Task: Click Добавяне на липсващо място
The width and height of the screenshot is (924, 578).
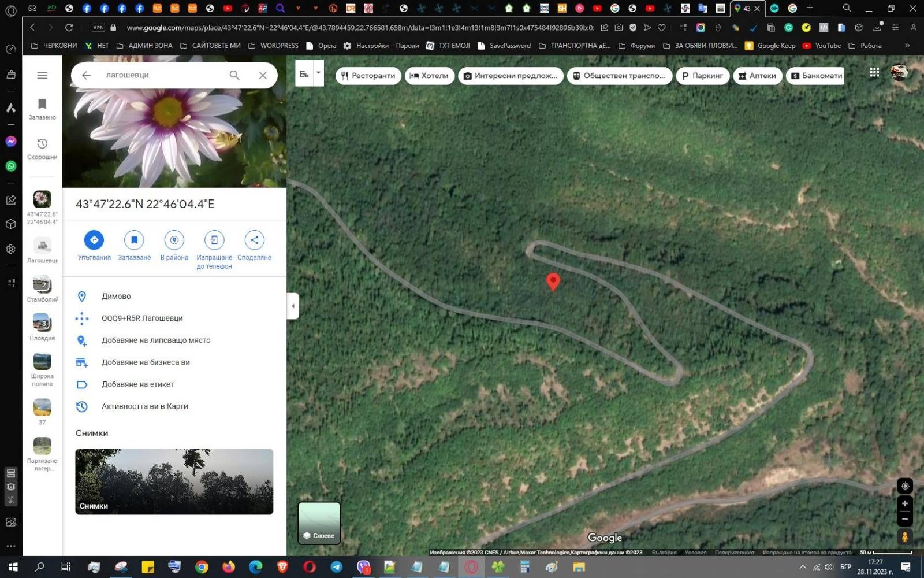Action: [x=156, y=340]
